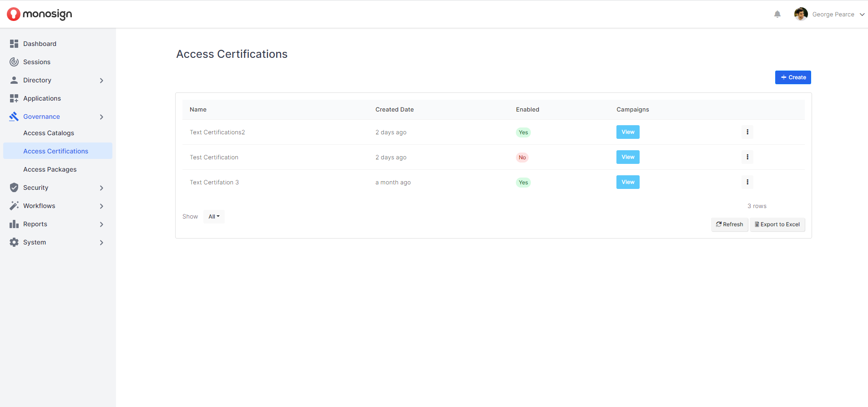The image size is (868, 407).
Task: Open the Dashboard from the sidebar icon
Action: [x=14, y=44]
